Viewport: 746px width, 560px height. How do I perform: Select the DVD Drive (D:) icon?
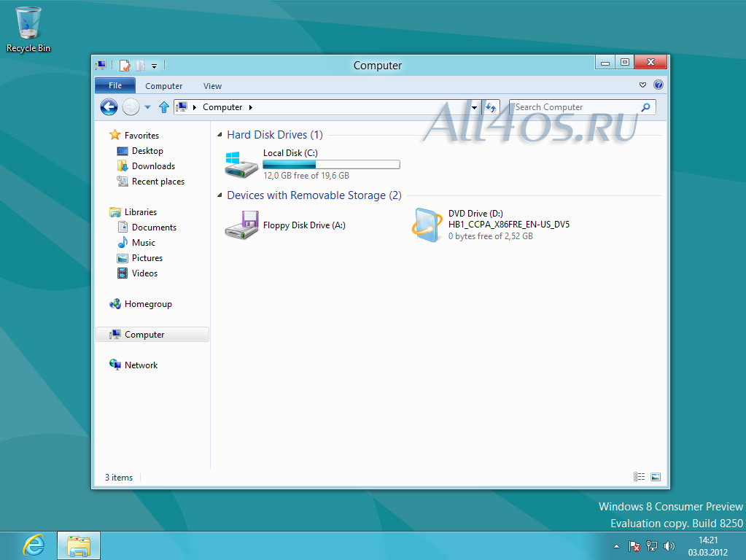pos(427,225)
